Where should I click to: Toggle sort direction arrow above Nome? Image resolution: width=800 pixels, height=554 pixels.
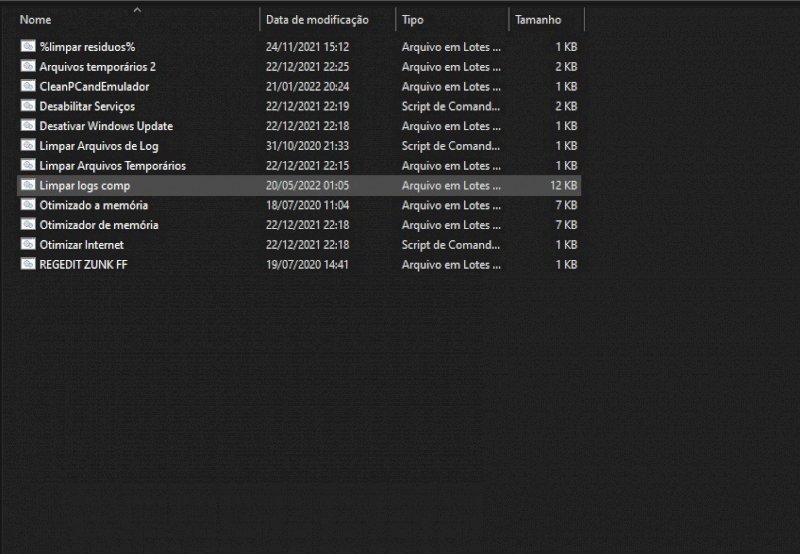coord(137,10)
